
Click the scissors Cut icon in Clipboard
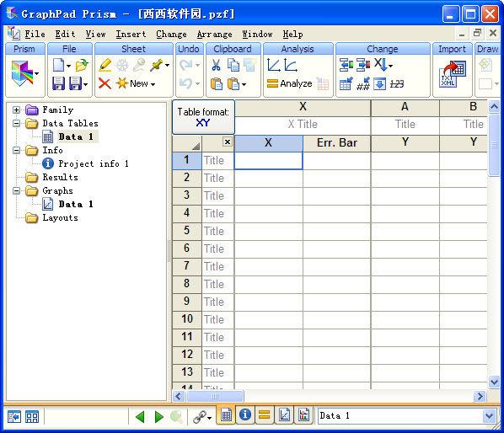click(x=216, y=65)
